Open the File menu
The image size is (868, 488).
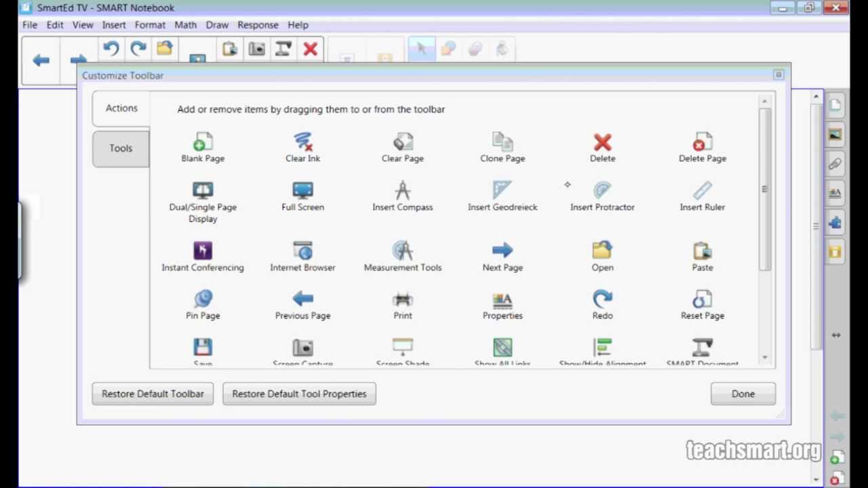pos(30,25)
